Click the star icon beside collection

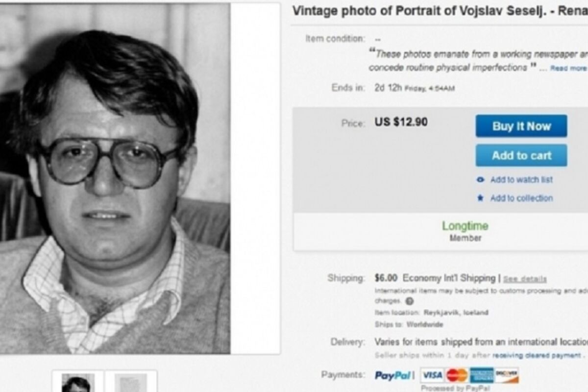coord(480,198)
